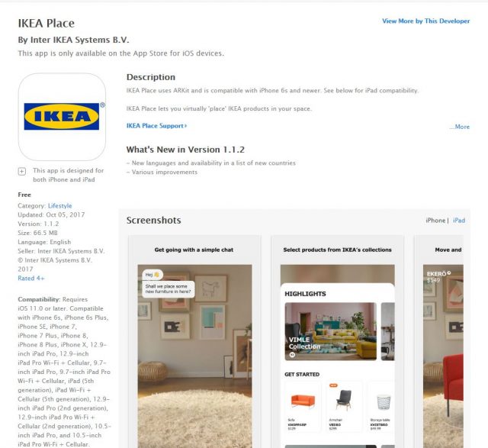Click the orange KNOPPARP sofa product image
Screen dimensions: 488x448
pyautogui.click(x=303, y=401)
